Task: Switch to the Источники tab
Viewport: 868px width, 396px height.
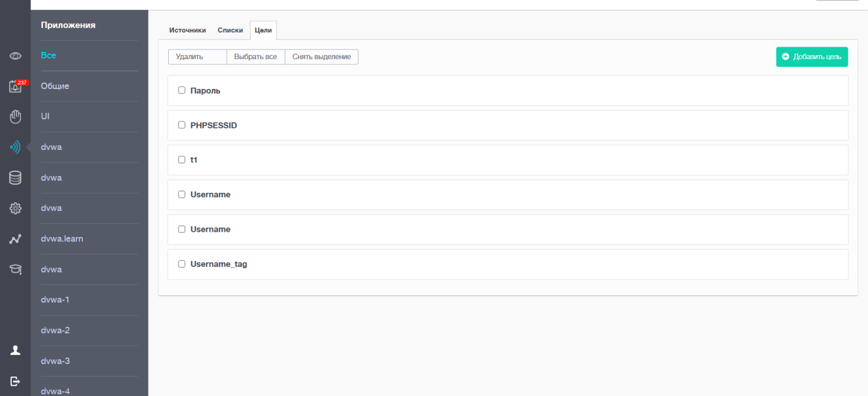Action: click(x=188, y=30)
